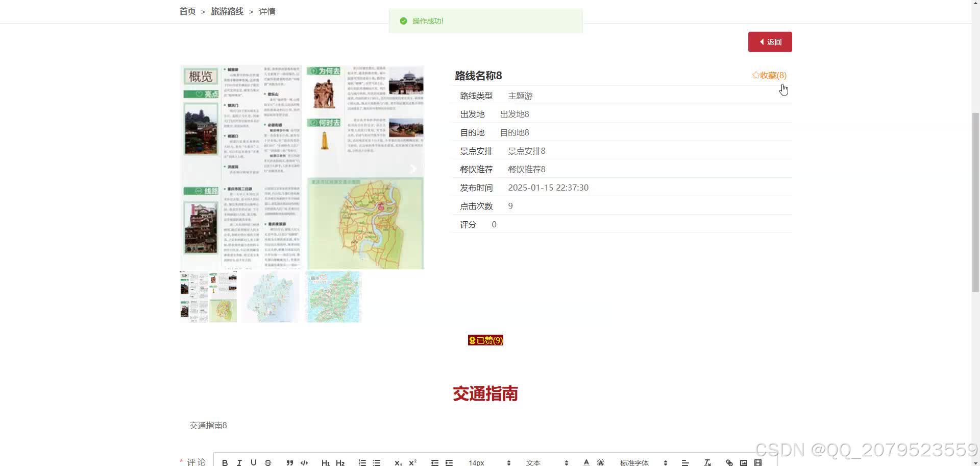Navigate to 首页 breadcrumb
This screenshot has height=466, width=980.
187,11
